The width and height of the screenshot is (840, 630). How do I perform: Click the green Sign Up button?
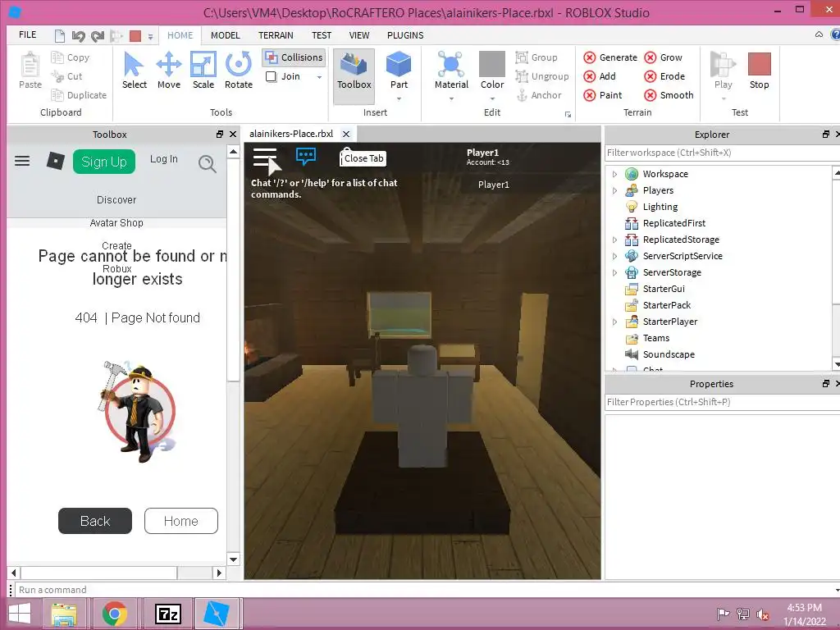coord(104,162)
